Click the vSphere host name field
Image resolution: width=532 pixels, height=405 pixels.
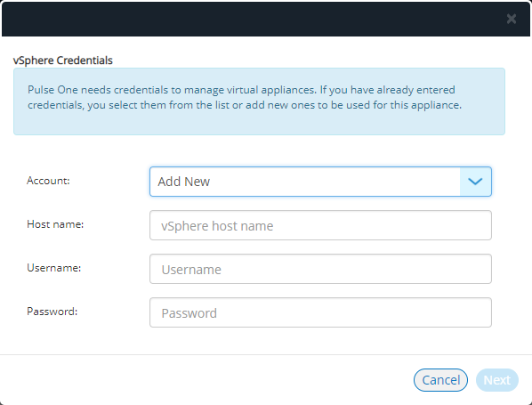coord(320,225)
